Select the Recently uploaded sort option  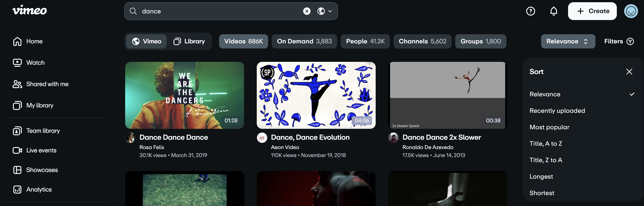point(557,111)
